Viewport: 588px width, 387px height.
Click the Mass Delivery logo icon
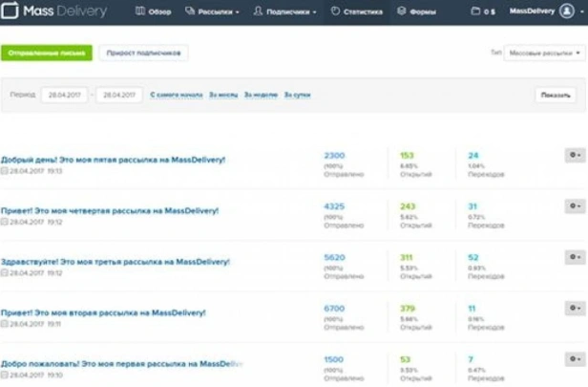[x=10, y=11]
